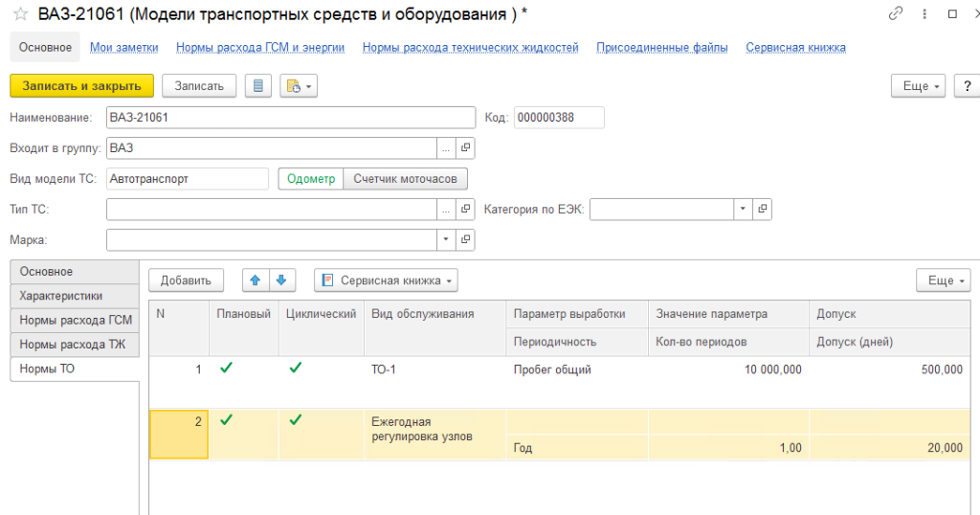The width and height of the screenshot is (980, 515).
Task: Open the create-based-on icon dropdown
Action: pyautogui.click(x=299, y=86)
